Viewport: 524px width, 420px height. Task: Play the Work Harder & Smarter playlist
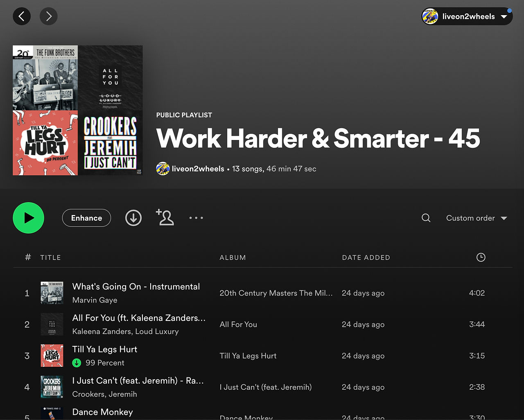(x=29, y=218)
